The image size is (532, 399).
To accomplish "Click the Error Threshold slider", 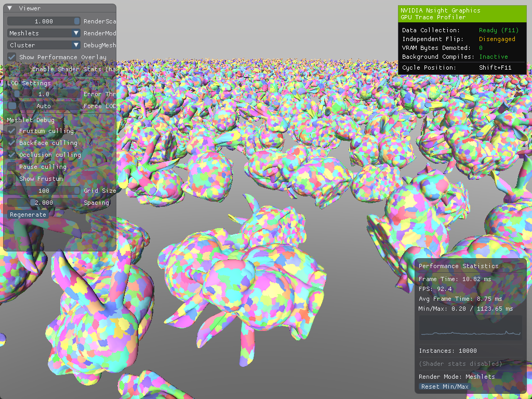I will 44,94.
